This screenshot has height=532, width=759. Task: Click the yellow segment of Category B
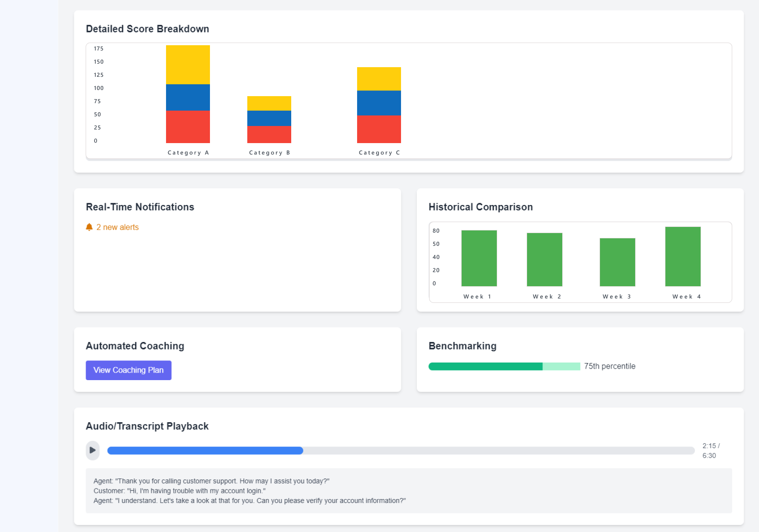(269, 103)
